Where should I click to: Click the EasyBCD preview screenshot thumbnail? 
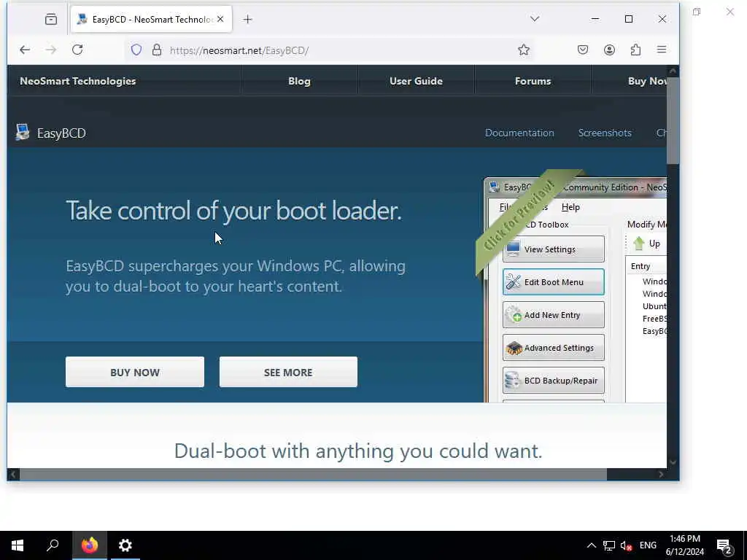pyautogui.click(x=575, y=290)
